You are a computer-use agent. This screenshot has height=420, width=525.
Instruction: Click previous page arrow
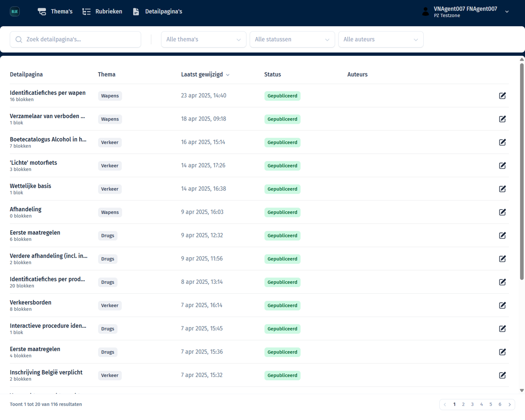[445, 404]
